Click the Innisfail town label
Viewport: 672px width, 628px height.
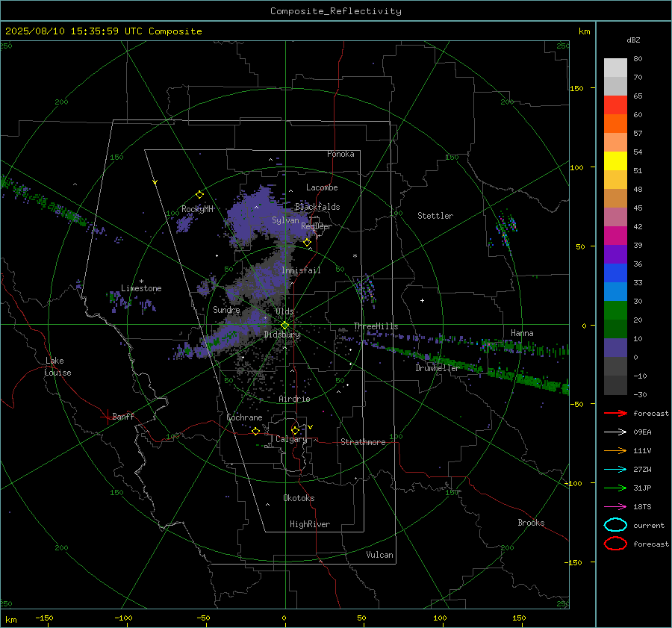[301, 270]
